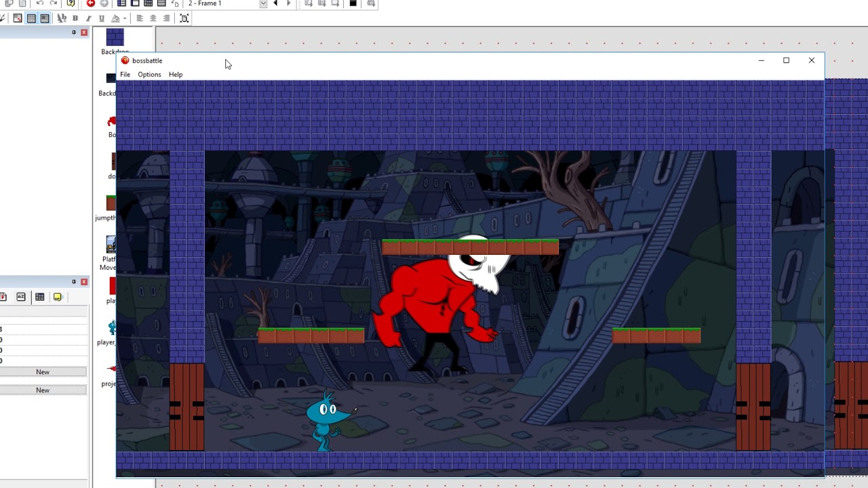Expand the text color dropdown arrow
Image resolution: width=868 pixels, height=488 pixels.
[x=125, y=18]
